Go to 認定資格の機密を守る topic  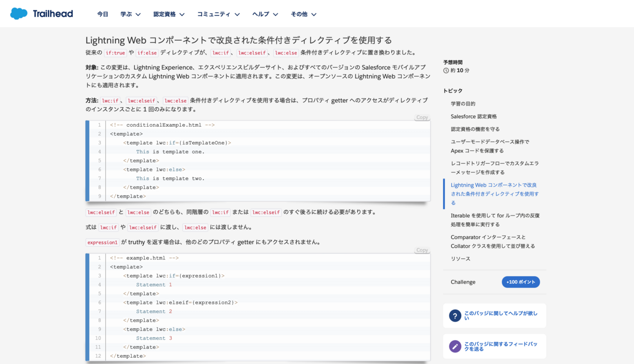[475, 129]
